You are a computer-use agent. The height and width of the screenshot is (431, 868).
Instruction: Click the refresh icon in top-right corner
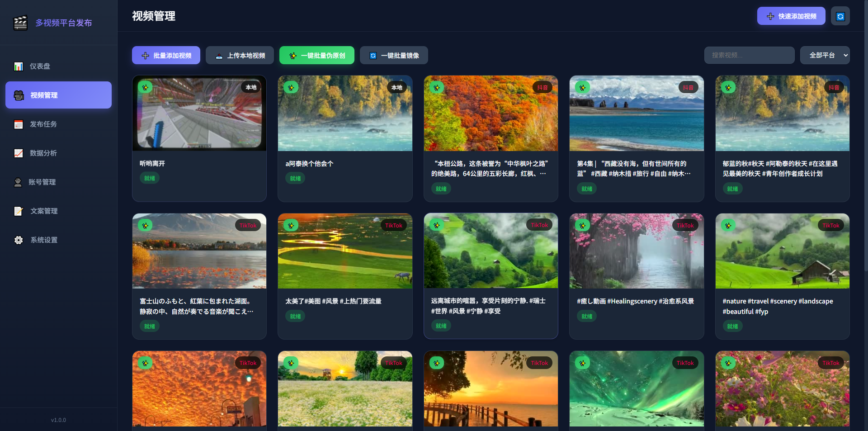tap(840, 16)
